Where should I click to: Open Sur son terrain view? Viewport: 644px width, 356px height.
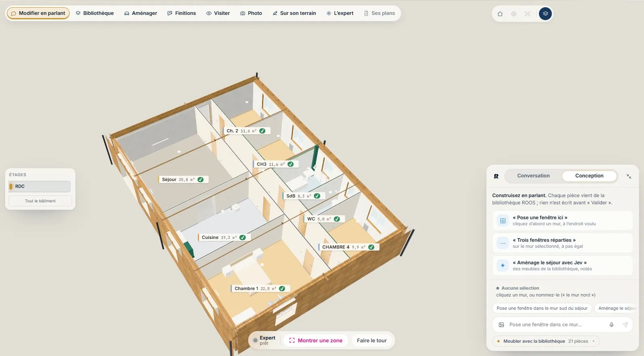coord(294,13)
